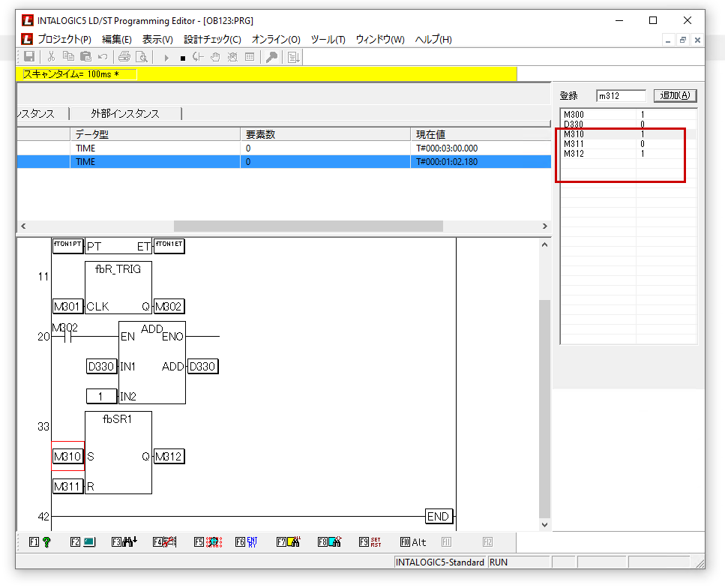Click the 追加(A) button
725x588 pixels.
click(675, 96)
